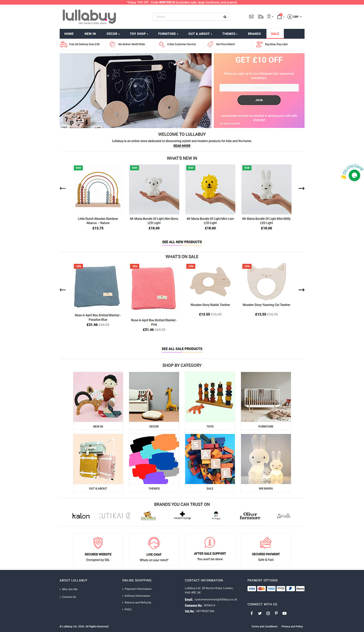Open the Pinterest icon in footer
This screenshot has height=632, width=364.
coord(276,613)
